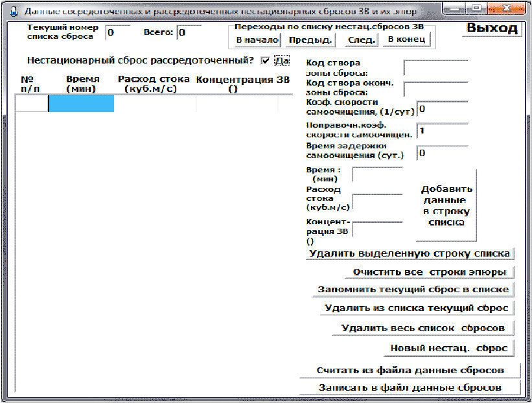This screenshot has height=403, width=532.
Task: Toggle the 'Да' distributed discharge checkbox
Action: pos(265,61)
